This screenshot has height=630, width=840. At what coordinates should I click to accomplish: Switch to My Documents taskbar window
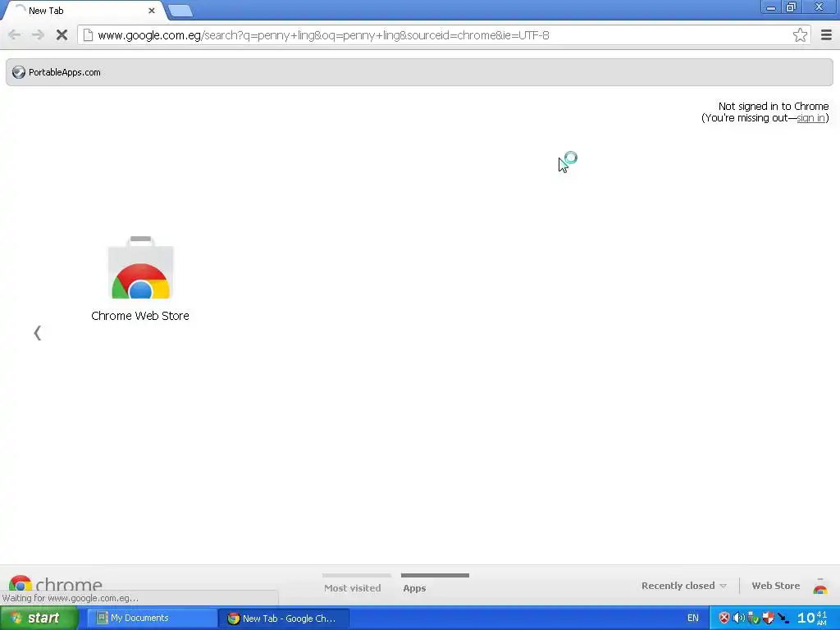click(152, 618)
